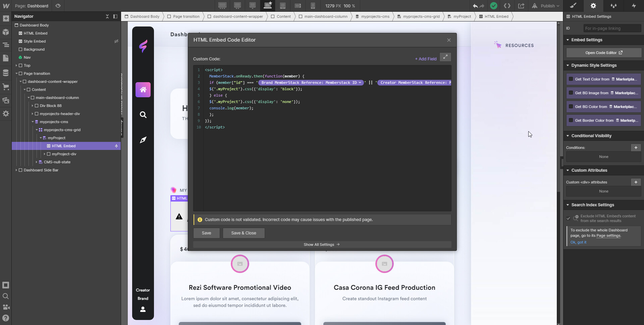
Task: Click the home icon in dashboard sidebar
Action: tap(143, 90)
